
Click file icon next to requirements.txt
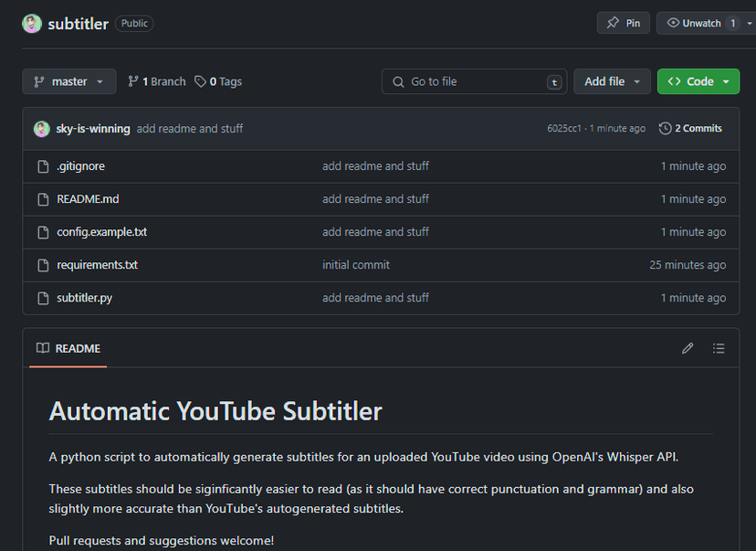pos(44,265)
